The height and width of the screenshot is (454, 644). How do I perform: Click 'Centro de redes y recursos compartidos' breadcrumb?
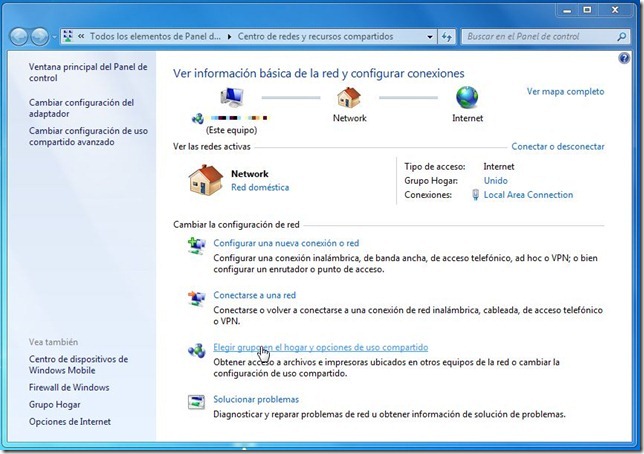pyautogui.click(x=315, y=37)
